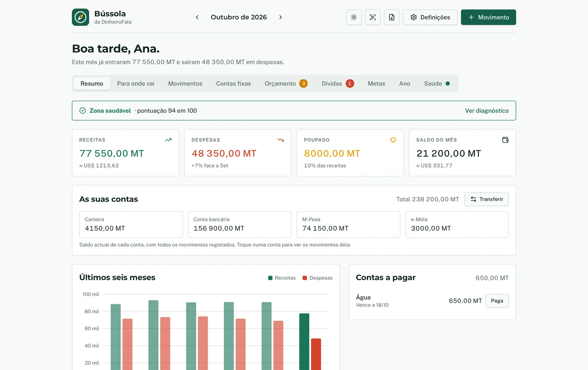Click the Poupado piggy bank icon
The height and width of the screenshot is (370, 588).
[393, 140]
